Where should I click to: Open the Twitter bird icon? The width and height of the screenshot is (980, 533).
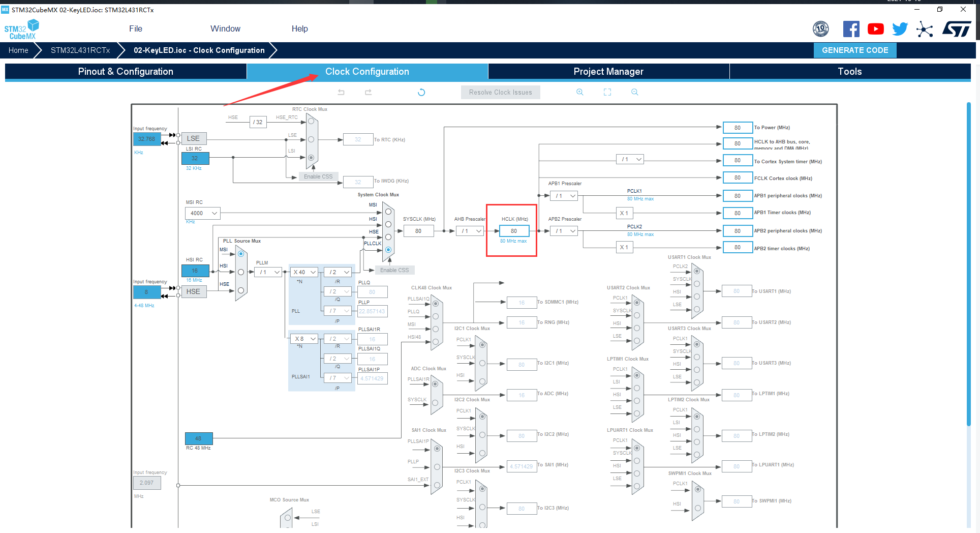click(x=900, y=29)
